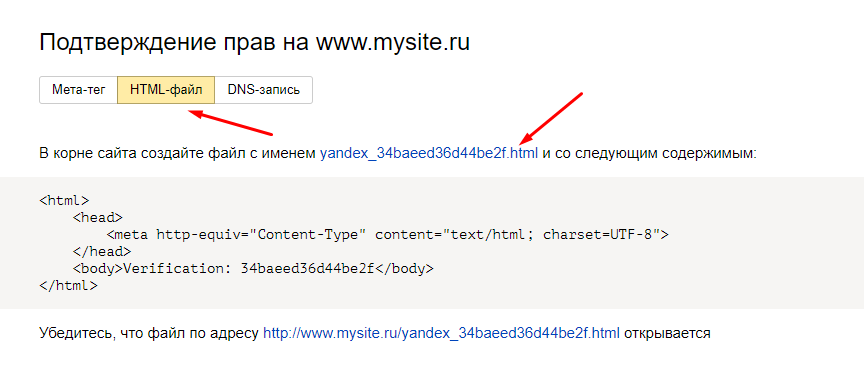Screen dimensions: 864x389
Task: Switch to the Мета-тег tab
Action: [x=78, y=90]
